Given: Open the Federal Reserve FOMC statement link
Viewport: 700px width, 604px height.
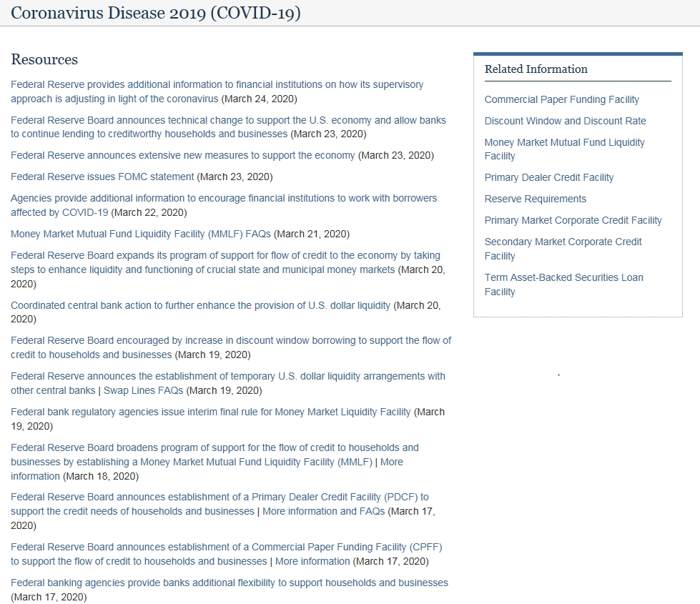Looking at the screenshot, I should [x=102, y=177].
